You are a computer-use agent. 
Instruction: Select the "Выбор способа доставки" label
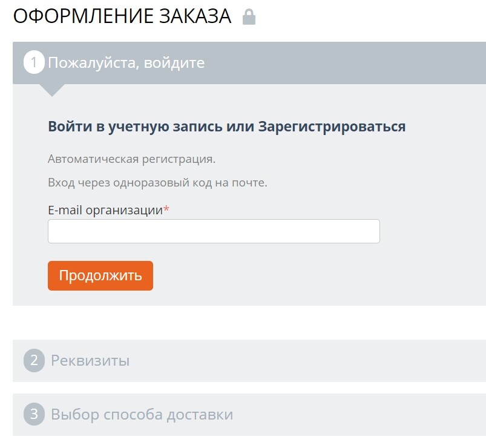pos(142,415)
